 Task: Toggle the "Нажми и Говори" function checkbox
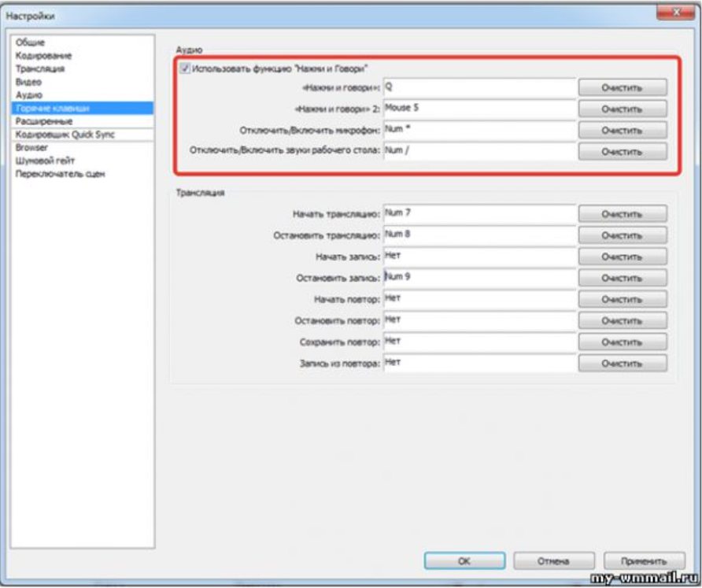coord(184,68)
